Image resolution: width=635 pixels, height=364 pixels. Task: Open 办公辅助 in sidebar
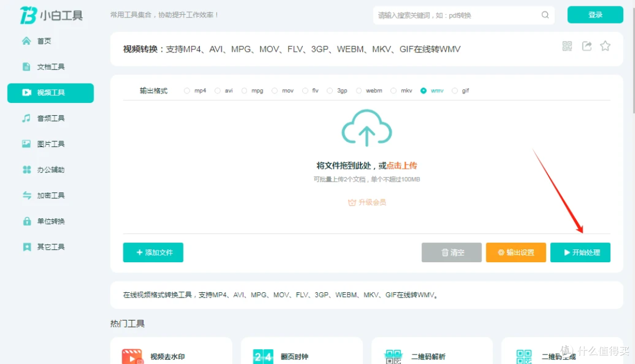(x=51, y=169)
